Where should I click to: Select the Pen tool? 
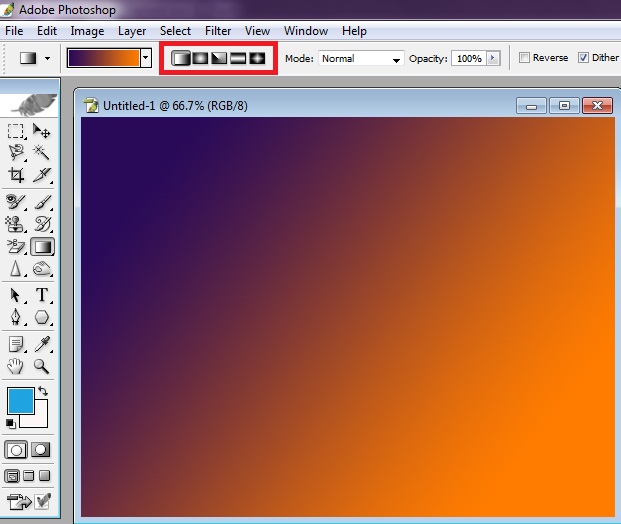[16, 317]
